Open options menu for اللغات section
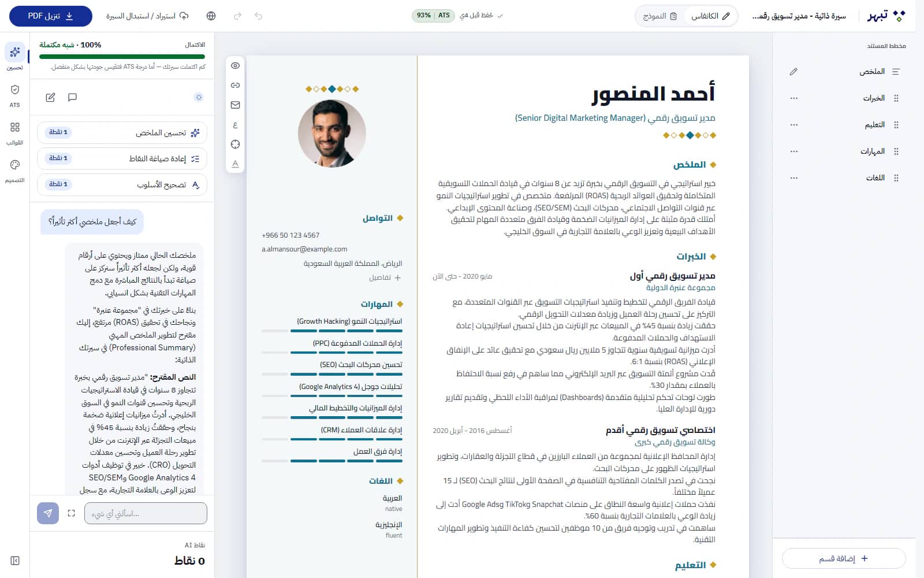This screenshot has width=924, height=578. pos(794,178)
